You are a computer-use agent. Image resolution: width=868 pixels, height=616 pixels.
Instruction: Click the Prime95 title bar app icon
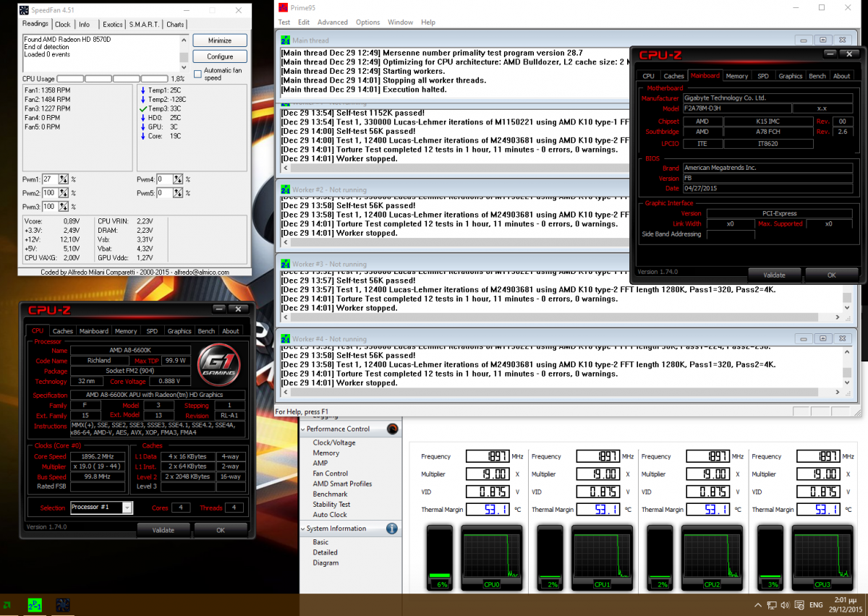tap(282, 7)
